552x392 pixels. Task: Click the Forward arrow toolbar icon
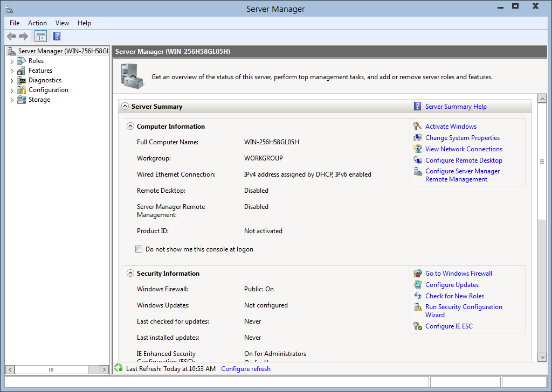pos(23,36)
